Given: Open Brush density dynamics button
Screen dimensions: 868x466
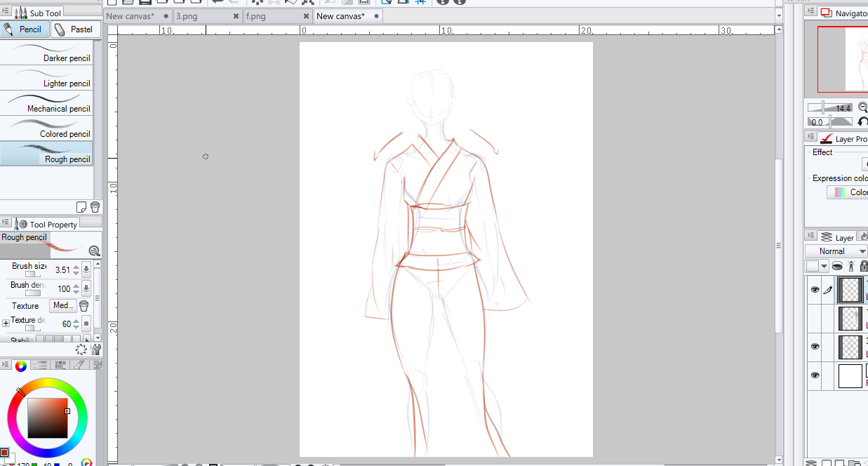Looking at the screenshot, I should 86,288.
